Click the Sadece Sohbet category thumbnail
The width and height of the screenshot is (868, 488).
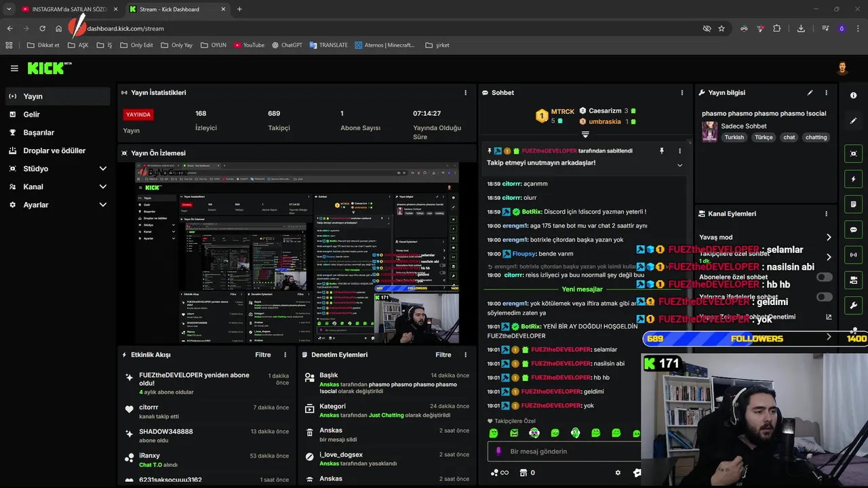click(709, 131)
